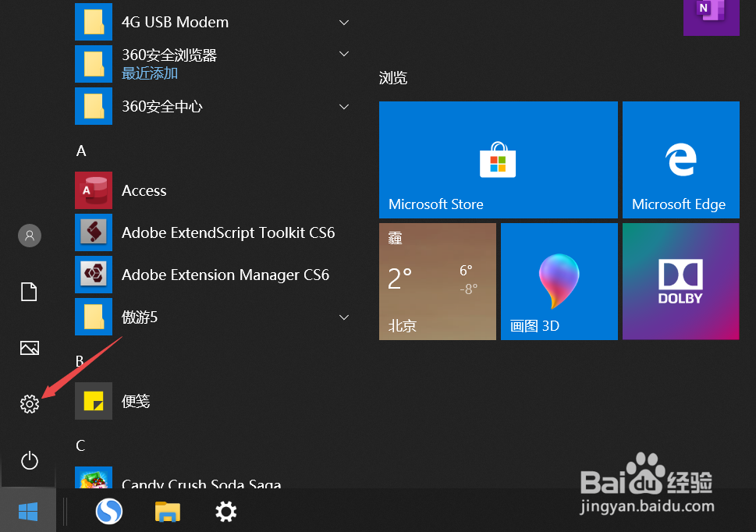Screen dimensions: 756x532
Task: Open the 便笺 sticky notes app icon
Action: point(94,401)
